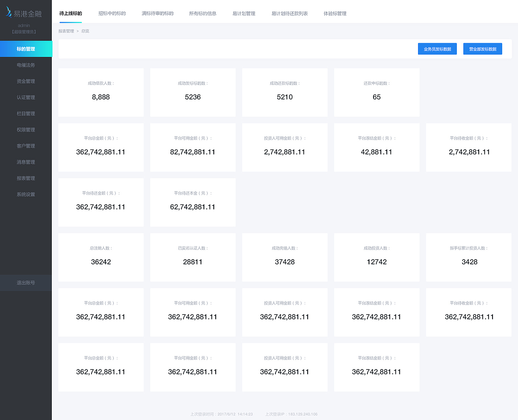Image resolution: width=518 pixels, height=420 pixels.
Task: Open the 满标待审的标的 tab
Action: tap(157, 13)
